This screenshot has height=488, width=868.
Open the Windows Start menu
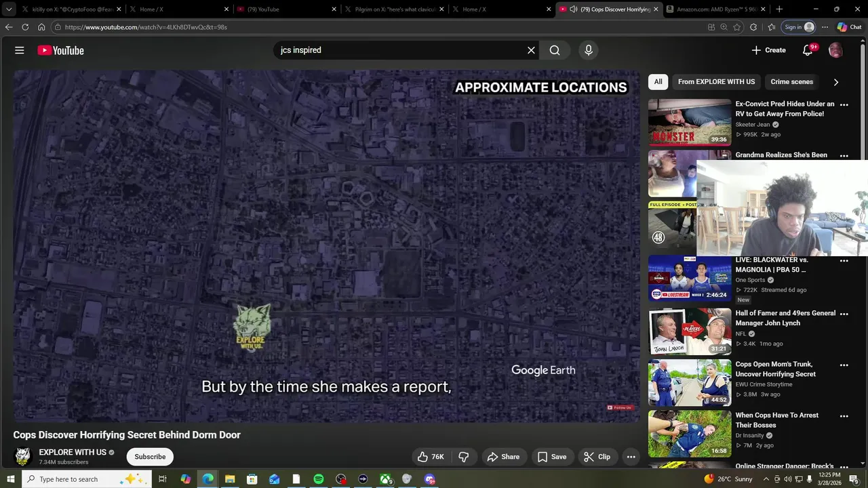10,479
